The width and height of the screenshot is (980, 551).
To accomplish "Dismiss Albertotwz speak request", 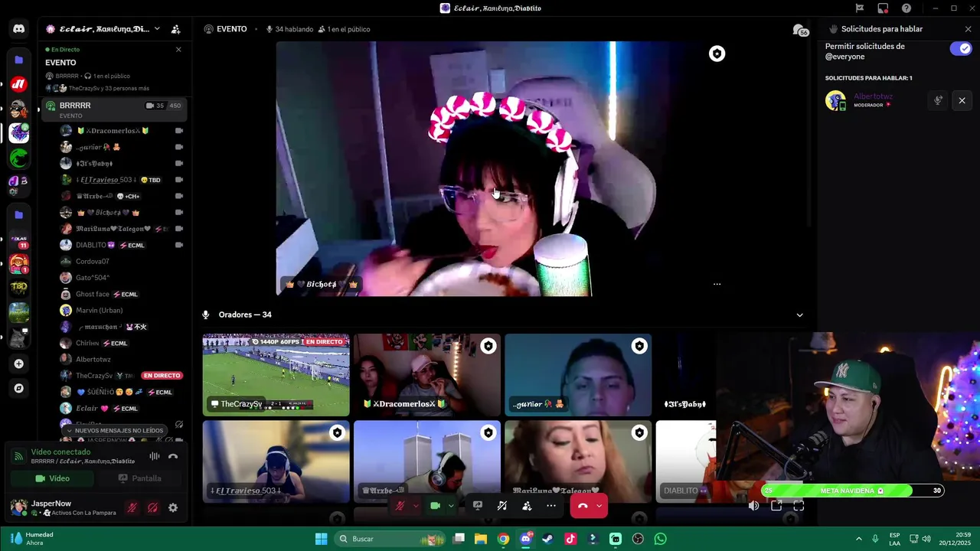I will point(962,100).
